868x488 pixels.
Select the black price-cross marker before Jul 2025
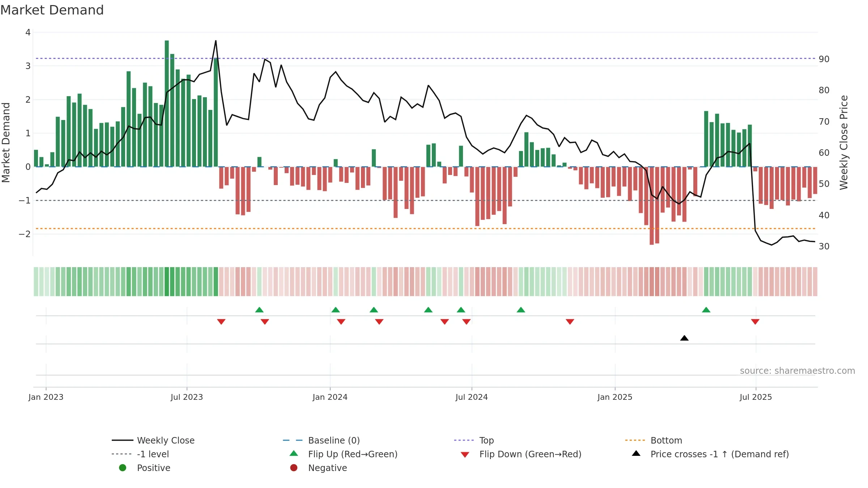[x=684, y=338]
